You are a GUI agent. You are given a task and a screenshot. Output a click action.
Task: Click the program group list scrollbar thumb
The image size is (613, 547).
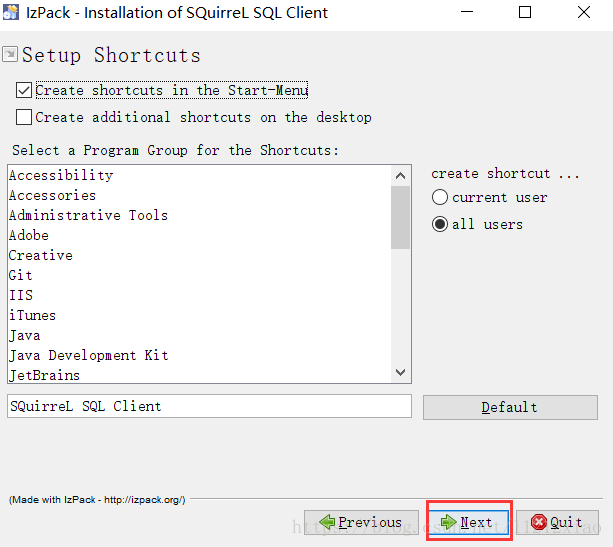click(400, 217)
